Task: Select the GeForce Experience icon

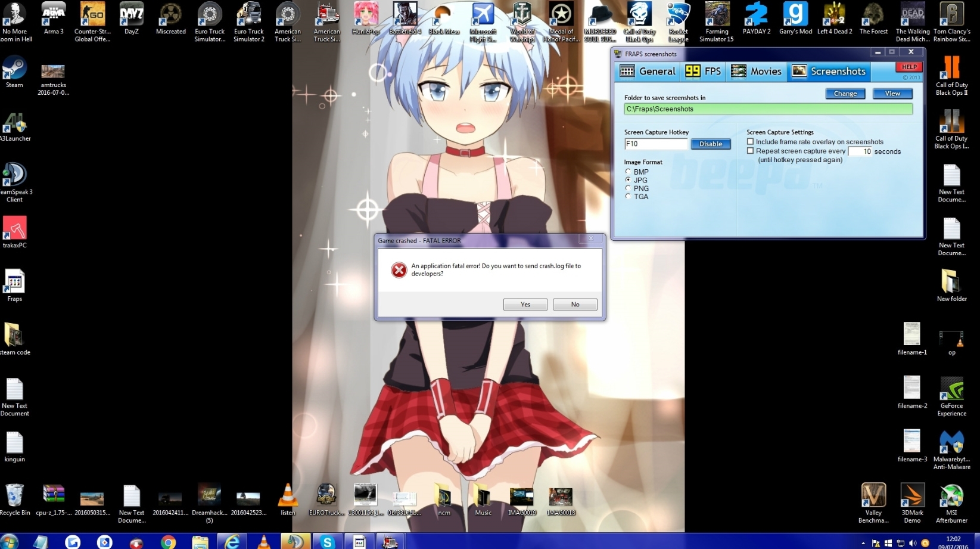Action: [x=951, y=396]
